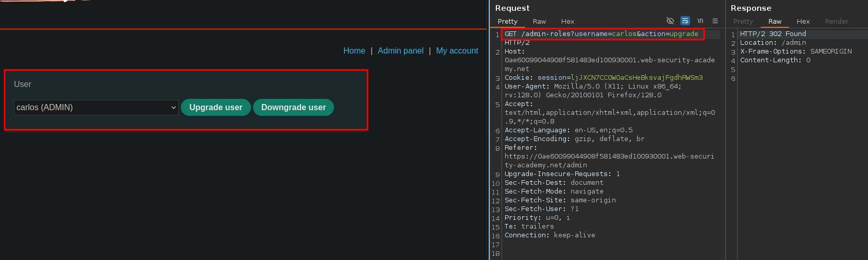Select the Response Raw tab

point(775,22)
